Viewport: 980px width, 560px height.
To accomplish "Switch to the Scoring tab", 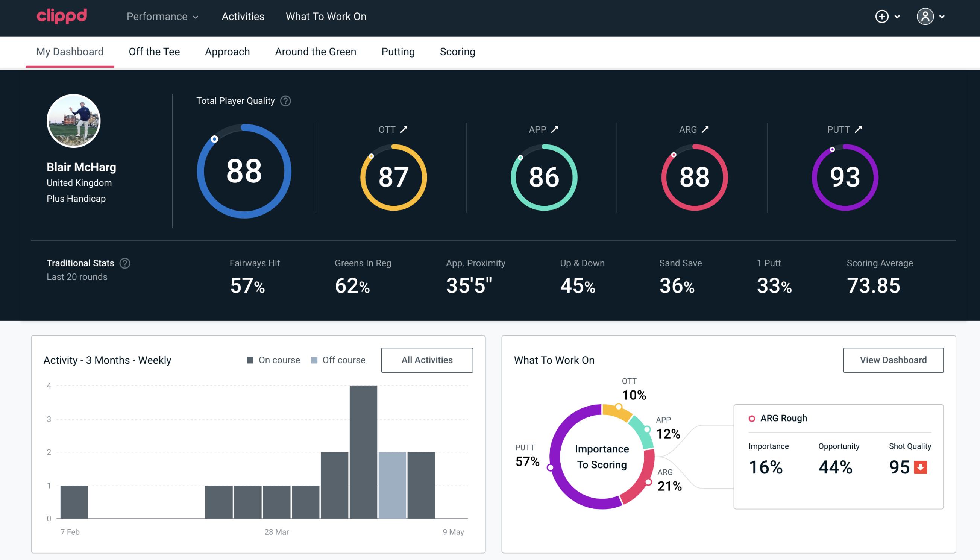I will pos(458,51).
